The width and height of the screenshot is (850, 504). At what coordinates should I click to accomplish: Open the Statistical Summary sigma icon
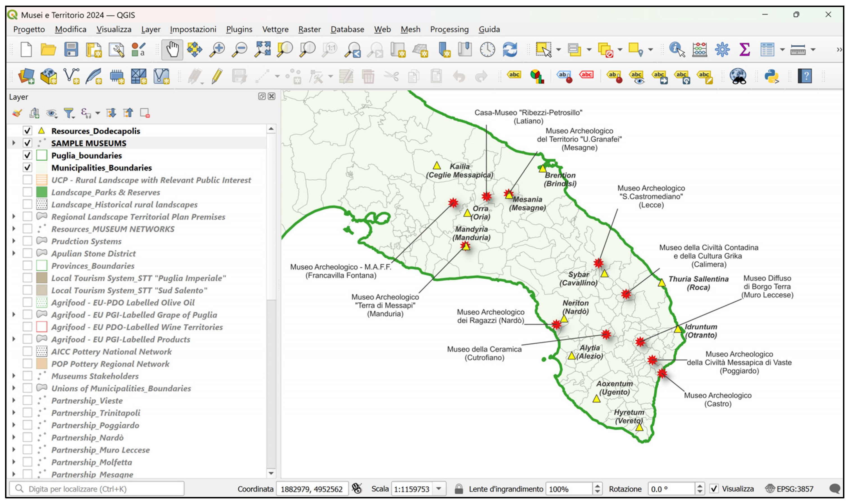pyautogui.click(x=744, y=50)
